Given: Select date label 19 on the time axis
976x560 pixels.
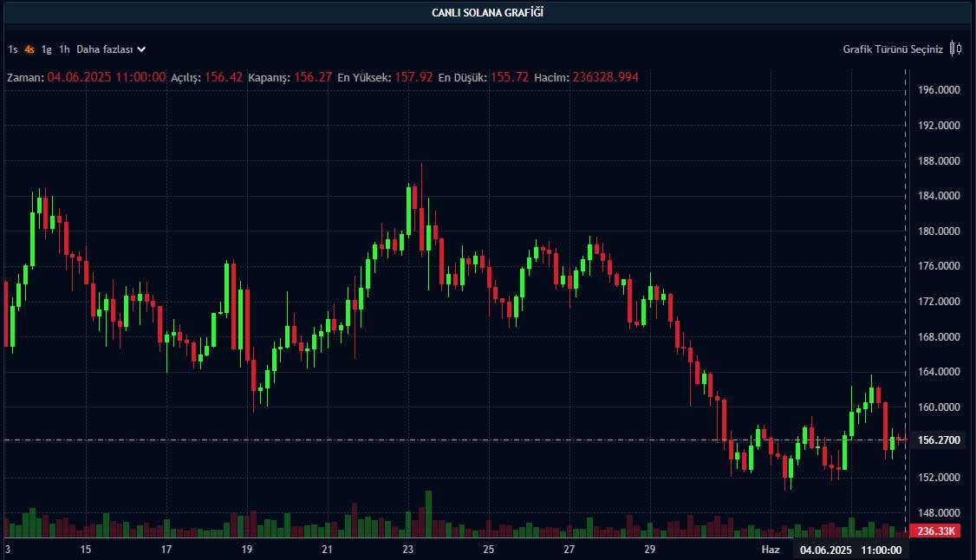Looking at the screenshot, I should click(x=247, y=550).
